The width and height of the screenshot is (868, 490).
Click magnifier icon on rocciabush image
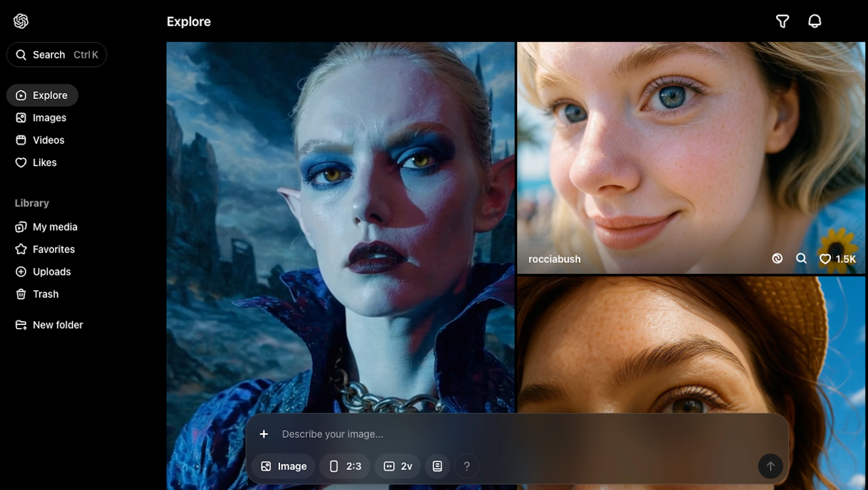801,259
